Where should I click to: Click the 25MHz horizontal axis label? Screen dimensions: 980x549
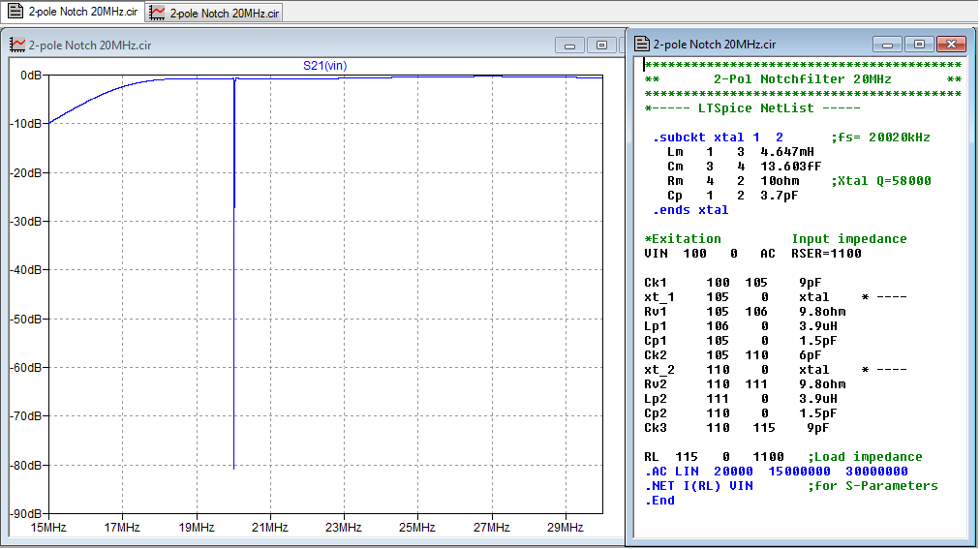417,528
